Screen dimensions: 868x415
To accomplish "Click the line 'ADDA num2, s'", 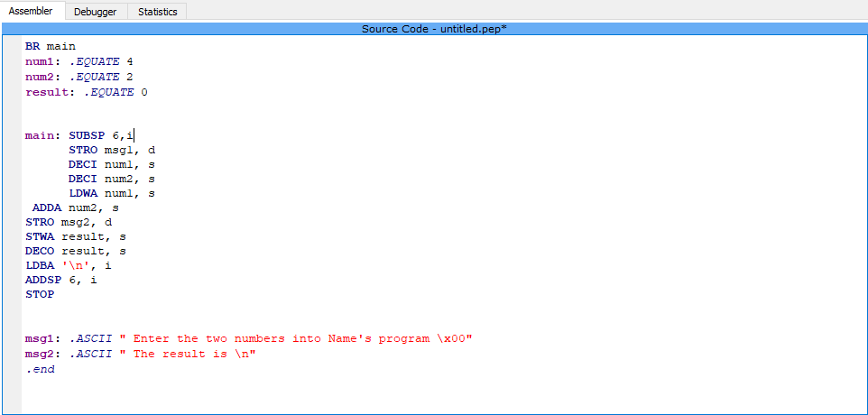I will pos(76,208).
